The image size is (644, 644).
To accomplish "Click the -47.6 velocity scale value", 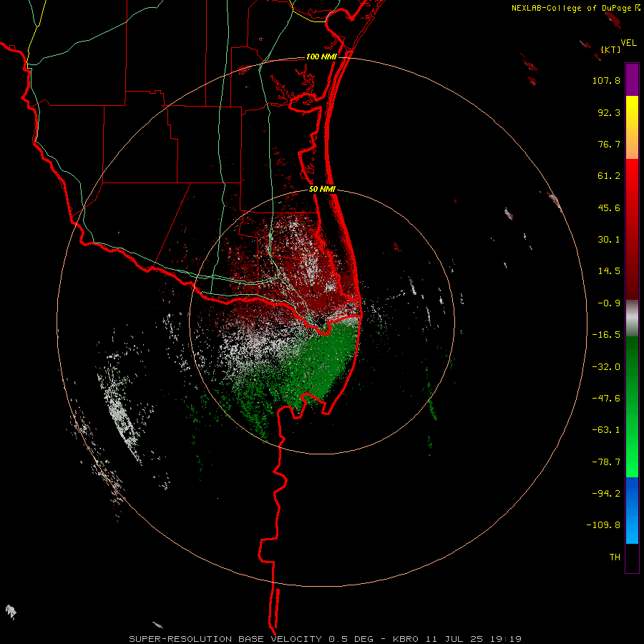I will click(606, 399).
